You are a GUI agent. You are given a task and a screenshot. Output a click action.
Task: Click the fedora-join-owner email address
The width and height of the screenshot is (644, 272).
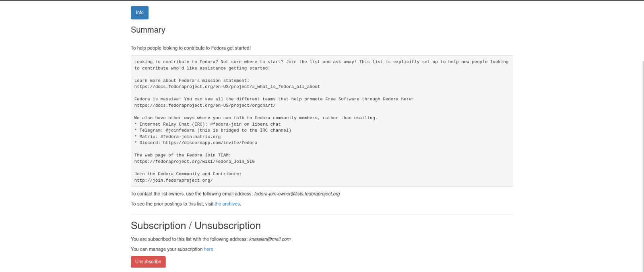[297, 194]
